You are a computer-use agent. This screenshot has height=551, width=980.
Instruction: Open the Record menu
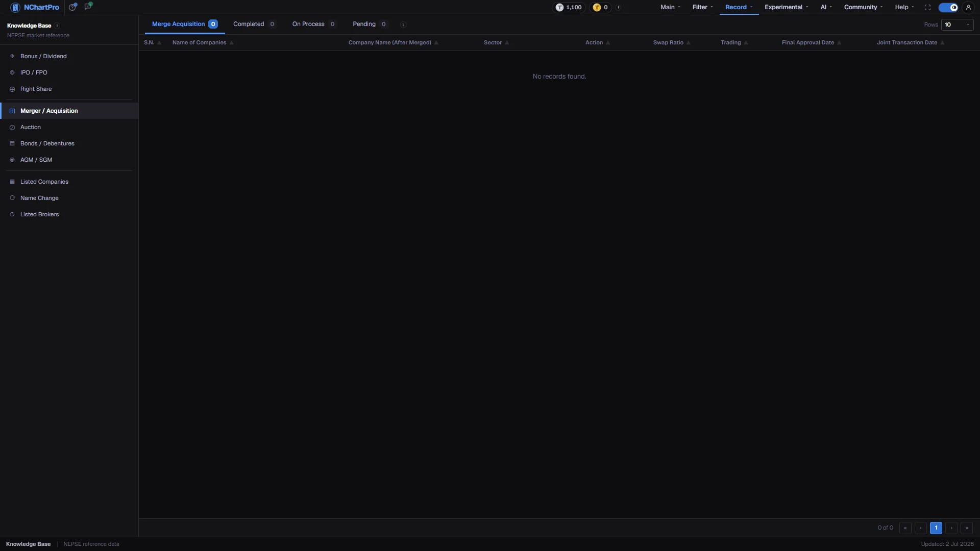[739, 7]
